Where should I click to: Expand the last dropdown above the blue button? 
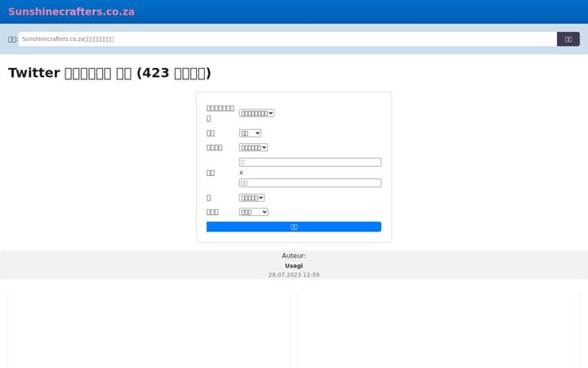254,212
